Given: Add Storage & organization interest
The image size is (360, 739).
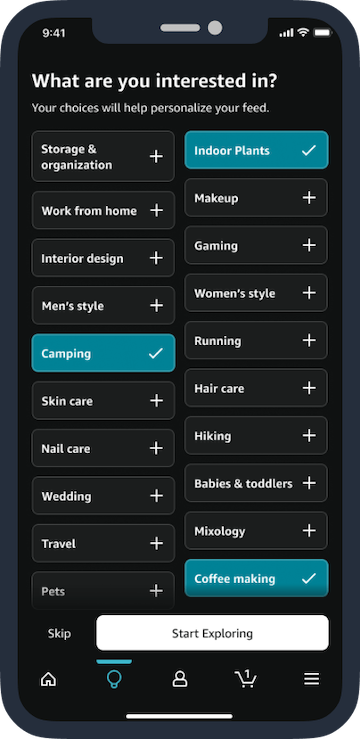Looking at the screenshot, I should tap(103, 156).
